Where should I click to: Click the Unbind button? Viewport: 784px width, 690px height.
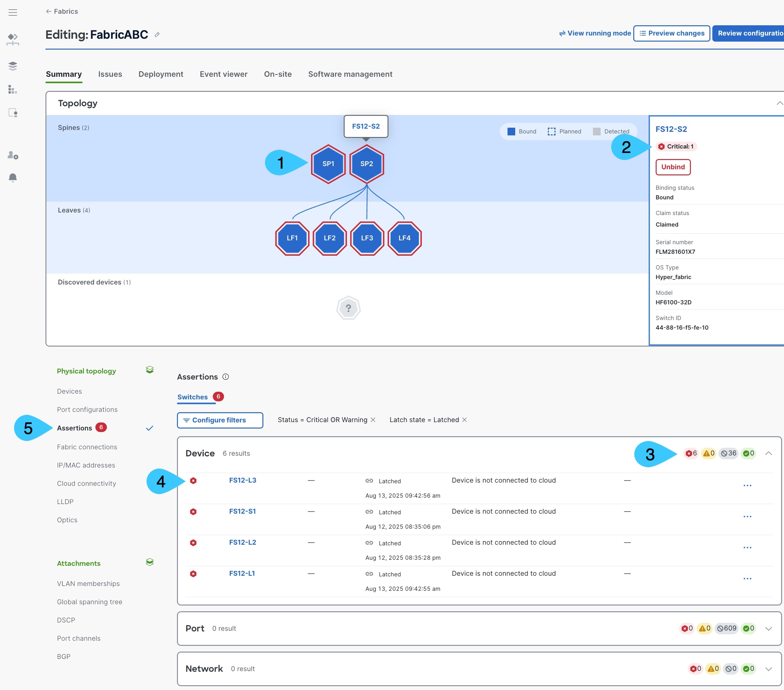point(673,167)
